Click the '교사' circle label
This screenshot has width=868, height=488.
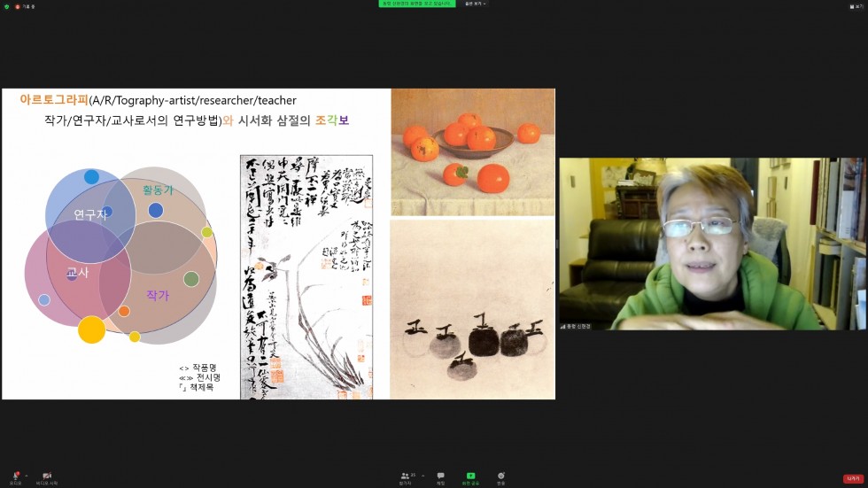[78, 272]
